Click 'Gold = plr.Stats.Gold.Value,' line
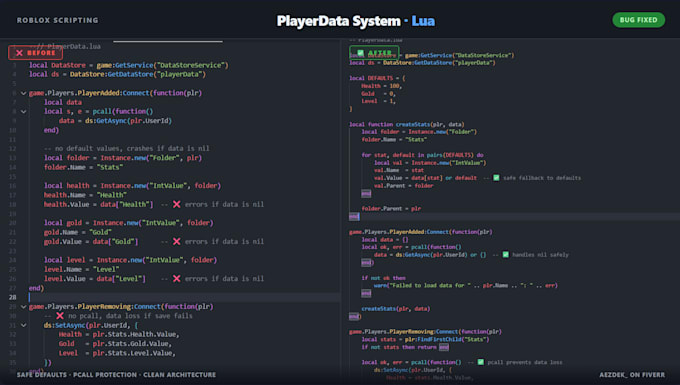 click(x=115, y=344)
